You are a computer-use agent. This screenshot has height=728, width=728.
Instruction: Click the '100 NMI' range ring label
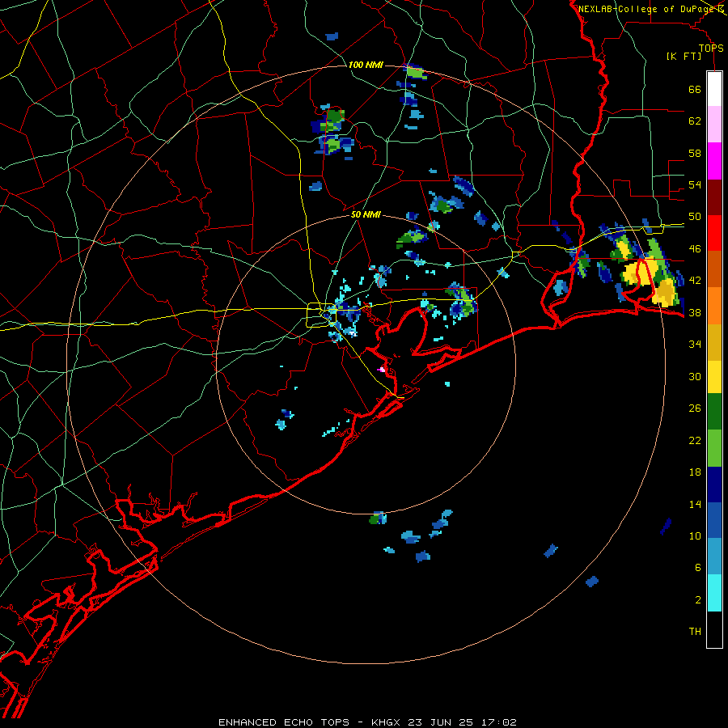click(x=366, y=65)
